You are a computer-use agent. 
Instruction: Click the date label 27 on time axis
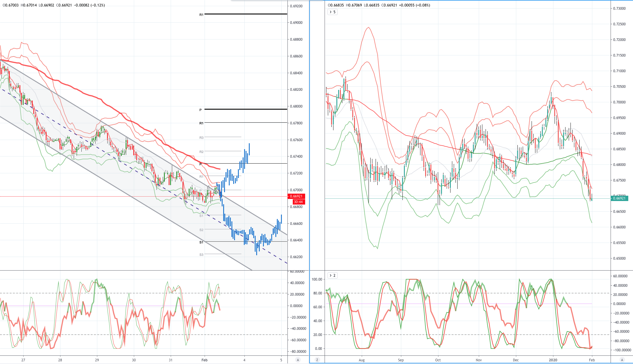click(23, 360)
